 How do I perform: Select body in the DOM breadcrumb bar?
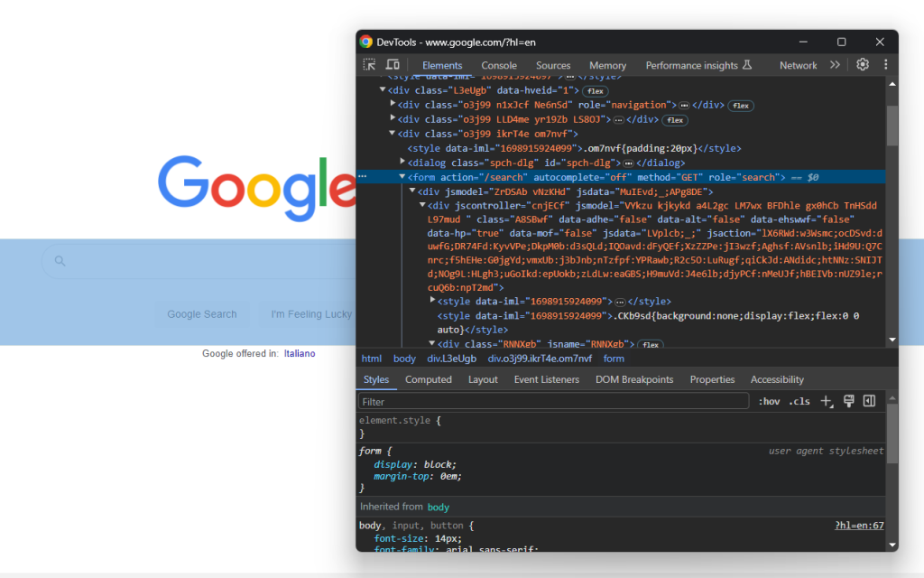(x=404, y=359)
